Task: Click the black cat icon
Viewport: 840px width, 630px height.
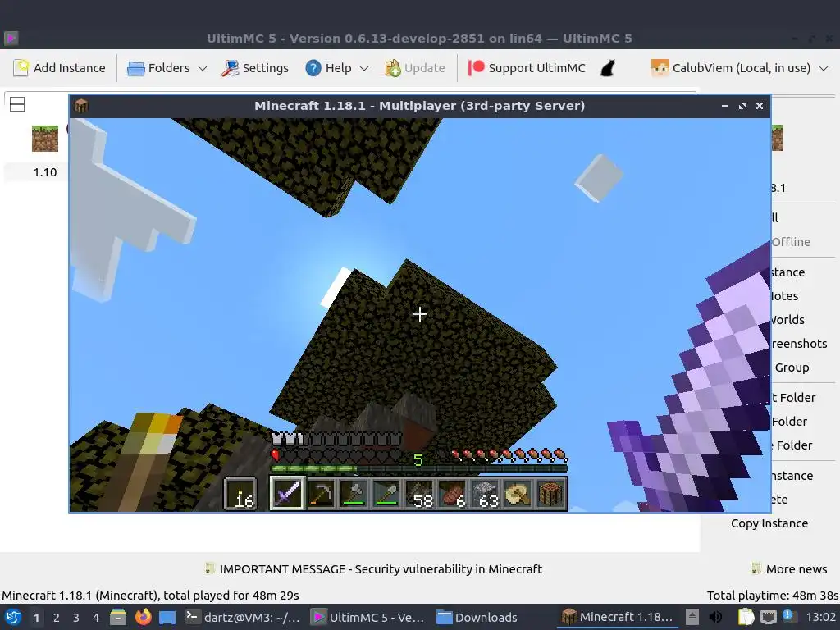Action: click(608, 68)
